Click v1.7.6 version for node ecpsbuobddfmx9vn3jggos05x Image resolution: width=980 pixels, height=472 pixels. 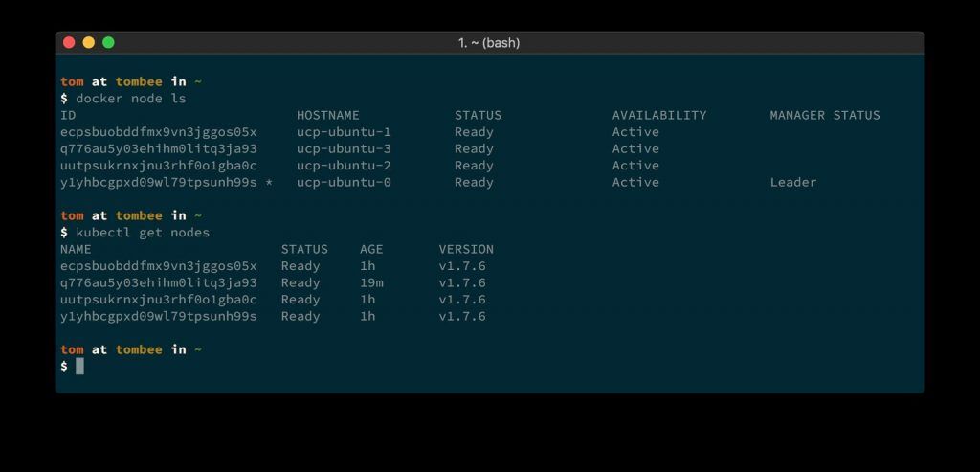click(x=462, y=266)
